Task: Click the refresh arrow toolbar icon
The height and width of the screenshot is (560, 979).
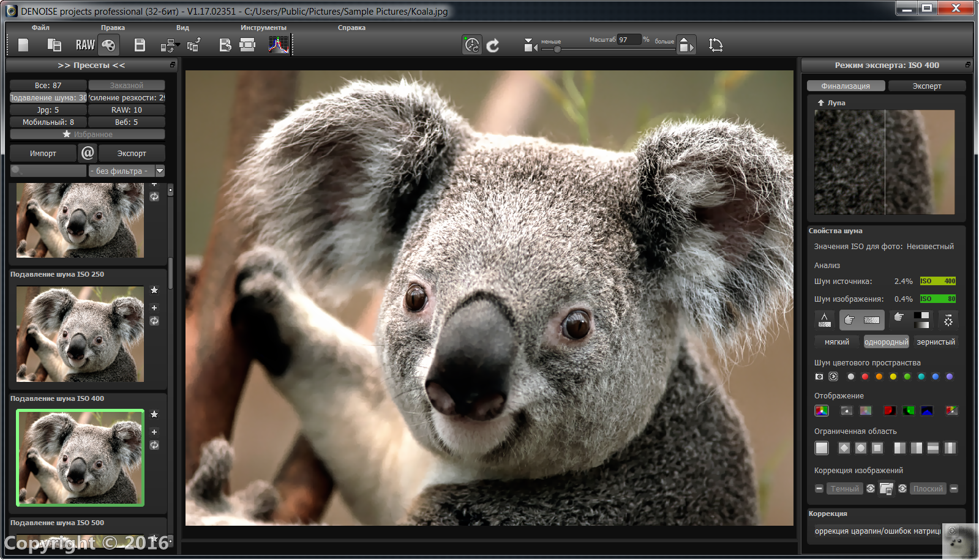Action: pos(493,45)
